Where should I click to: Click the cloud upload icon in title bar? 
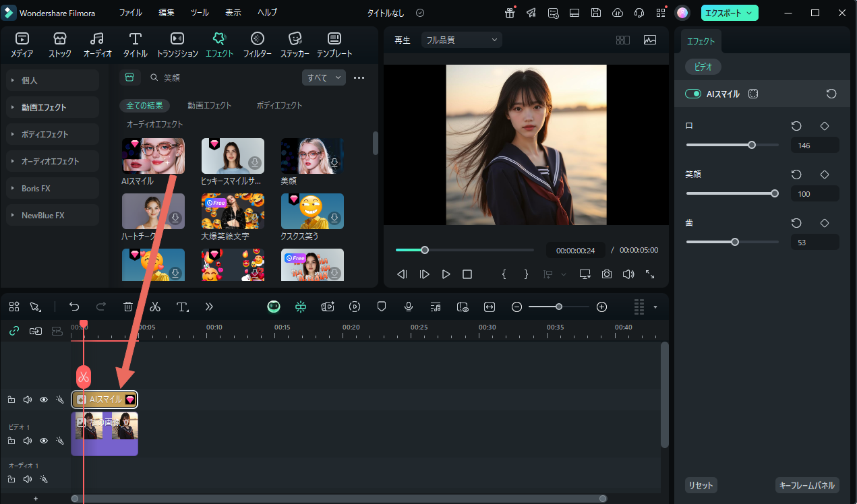coord(618,13)
